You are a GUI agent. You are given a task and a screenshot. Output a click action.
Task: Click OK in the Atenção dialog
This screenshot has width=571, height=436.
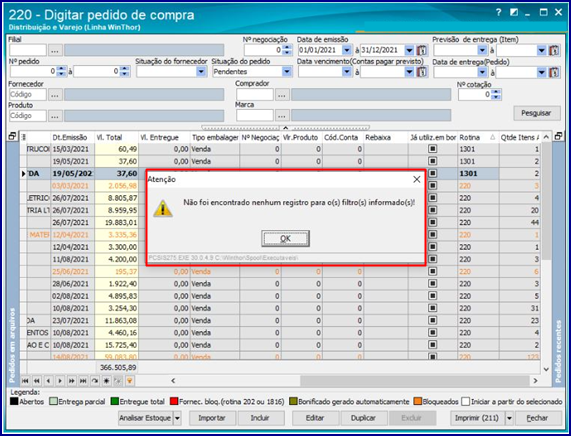(286, 238)
